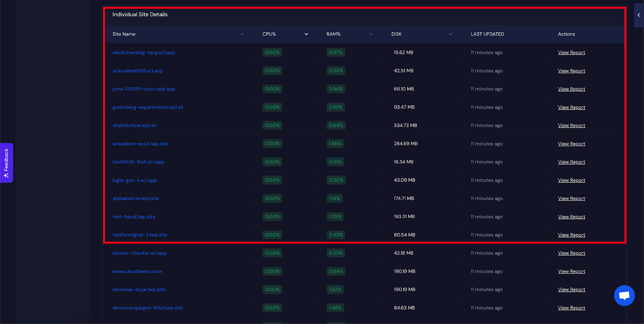Select the LAST UPDATED column header

tap(487, 34)
